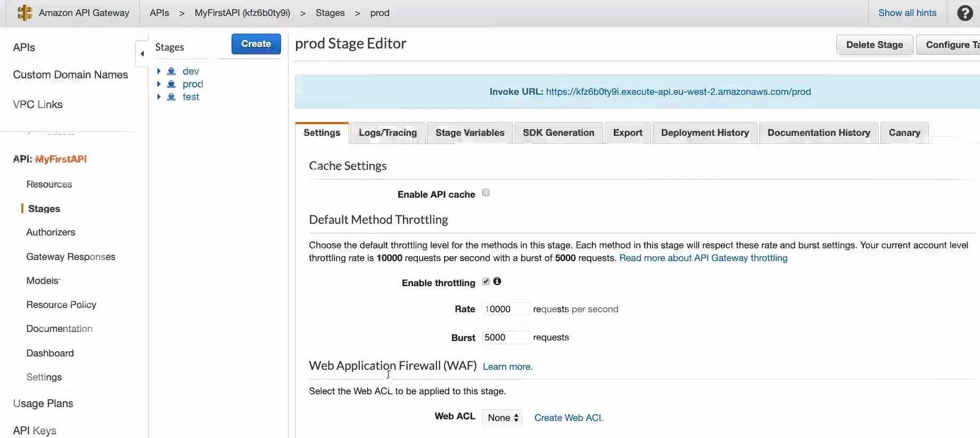This screenshot has width=980, height=438.
Task: Click the Burst input field
Action: 506,337
